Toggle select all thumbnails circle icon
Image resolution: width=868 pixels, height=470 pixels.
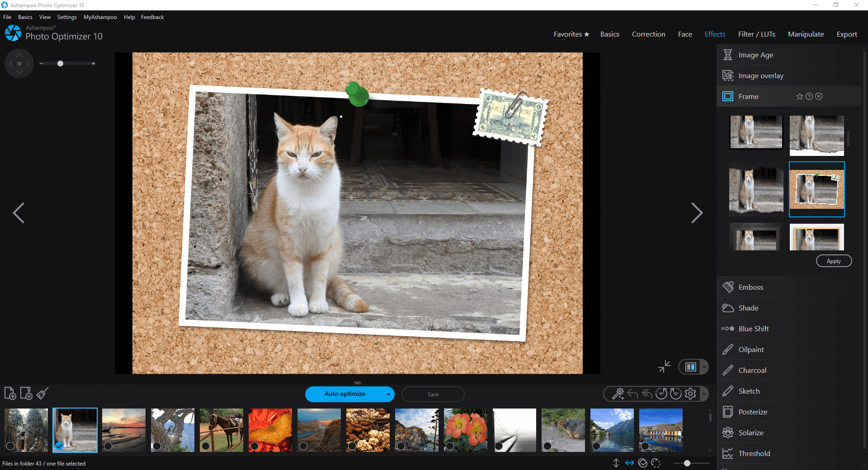[x=643, y=463]
